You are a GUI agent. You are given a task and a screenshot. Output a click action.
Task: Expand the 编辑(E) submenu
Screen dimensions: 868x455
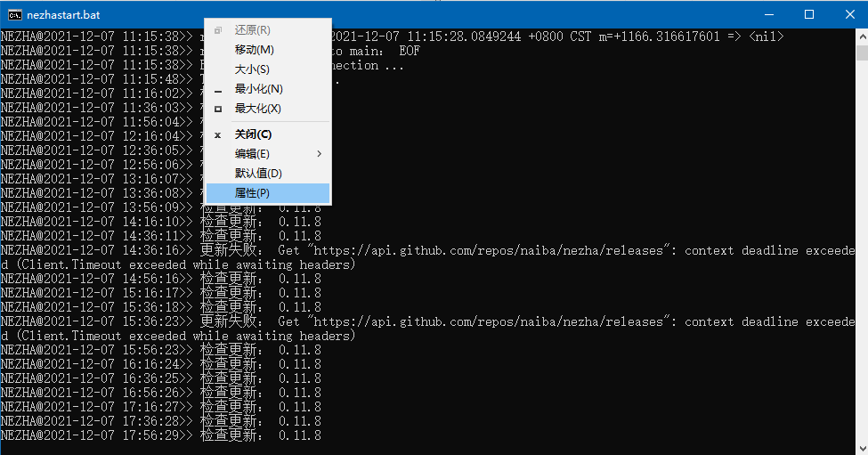tap(268, 154)
